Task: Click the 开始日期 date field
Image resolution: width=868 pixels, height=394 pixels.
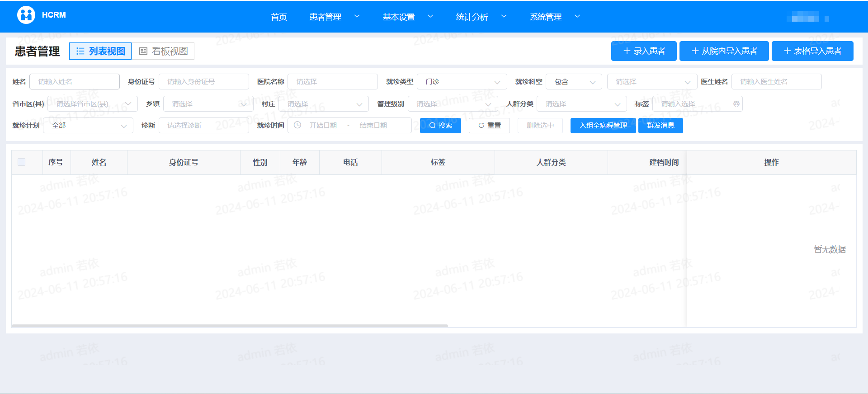Action: (x=323, y=126)
